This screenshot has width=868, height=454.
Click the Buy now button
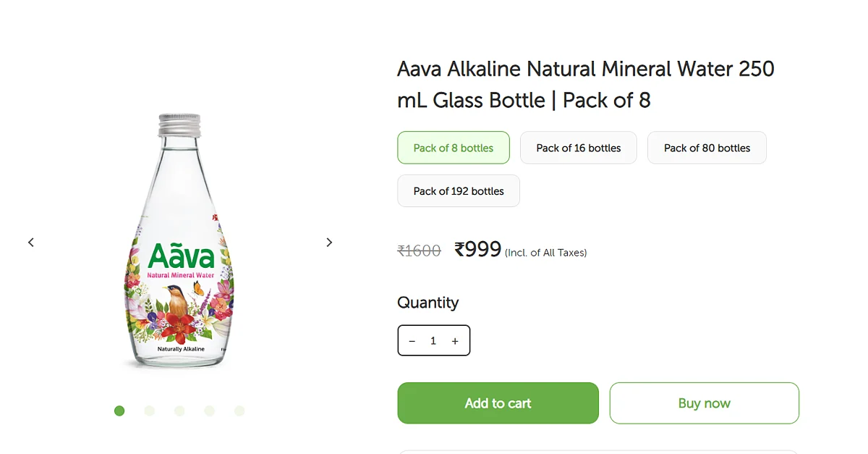[x=705, y=403]
